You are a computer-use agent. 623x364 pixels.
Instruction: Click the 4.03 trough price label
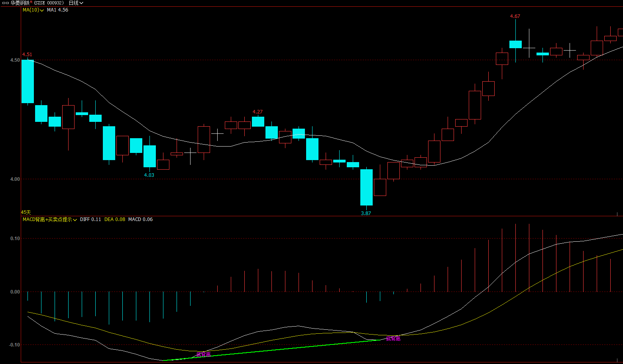(x=149, y=175)
